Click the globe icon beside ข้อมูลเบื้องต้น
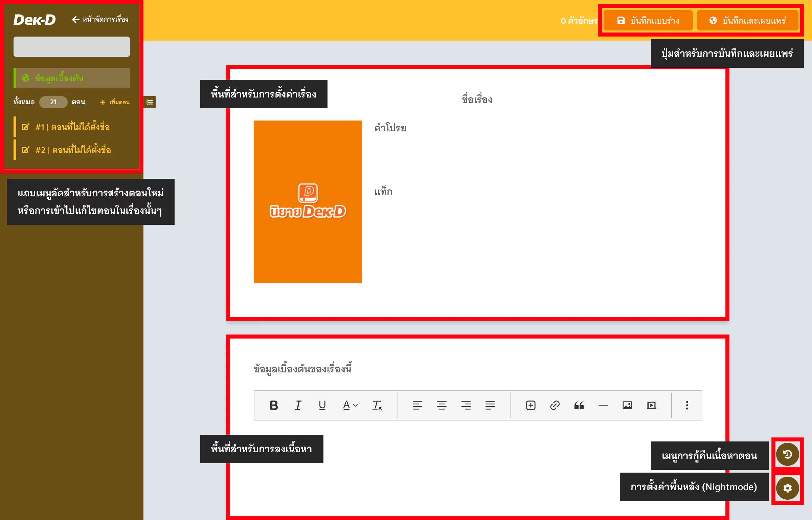 coord(25,78)
